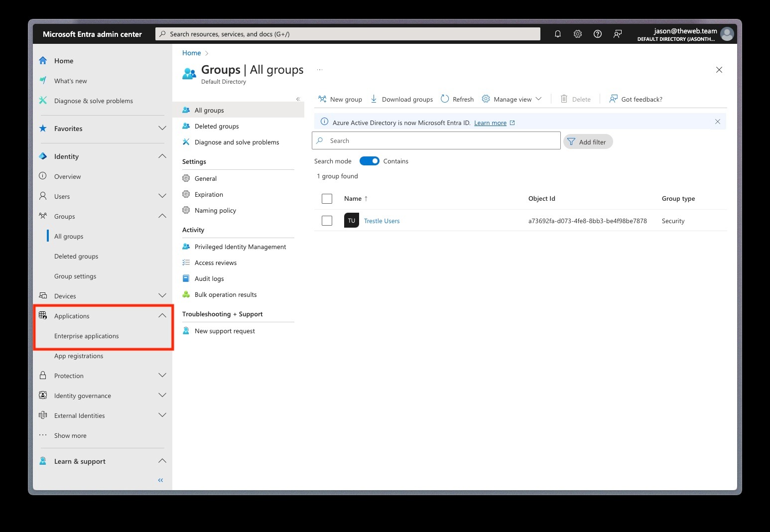770x532 pixels.
Task: Open Enterprise applications in sidebar
Action: coord(87,336)
